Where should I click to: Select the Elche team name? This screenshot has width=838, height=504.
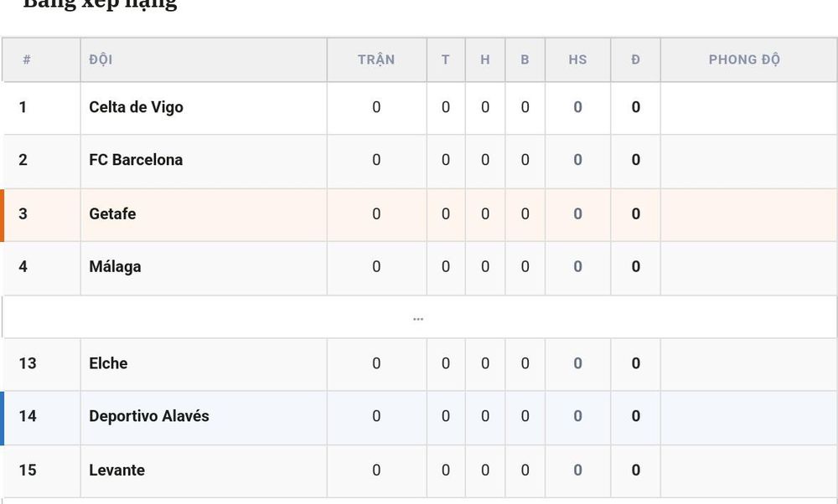[108, 363]
